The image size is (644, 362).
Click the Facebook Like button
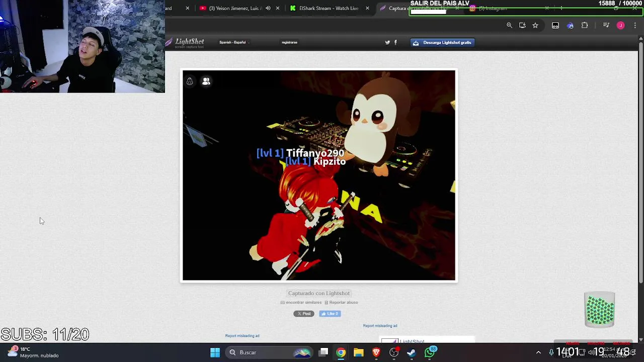tap(330, 314)
